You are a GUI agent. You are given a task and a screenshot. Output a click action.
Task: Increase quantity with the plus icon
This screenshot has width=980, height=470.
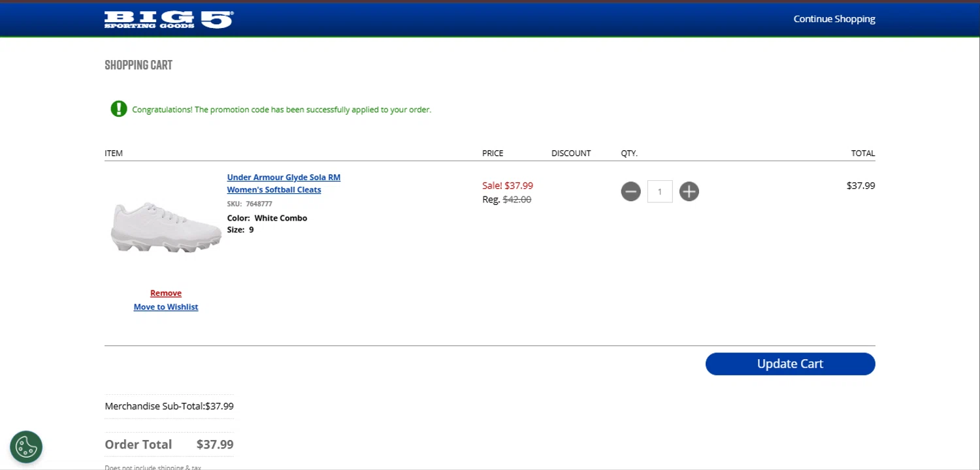point(689,191)
